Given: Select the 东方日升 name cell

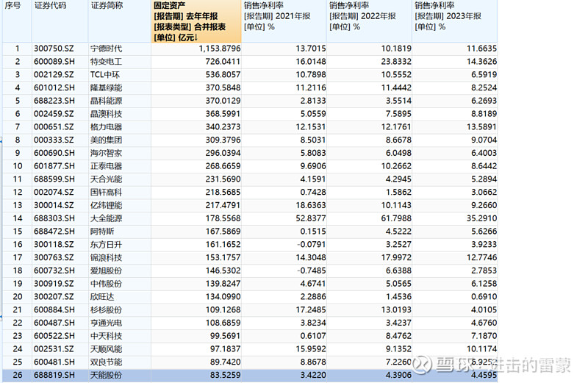Looking at the screenshot, I should [x=106, y=245].
